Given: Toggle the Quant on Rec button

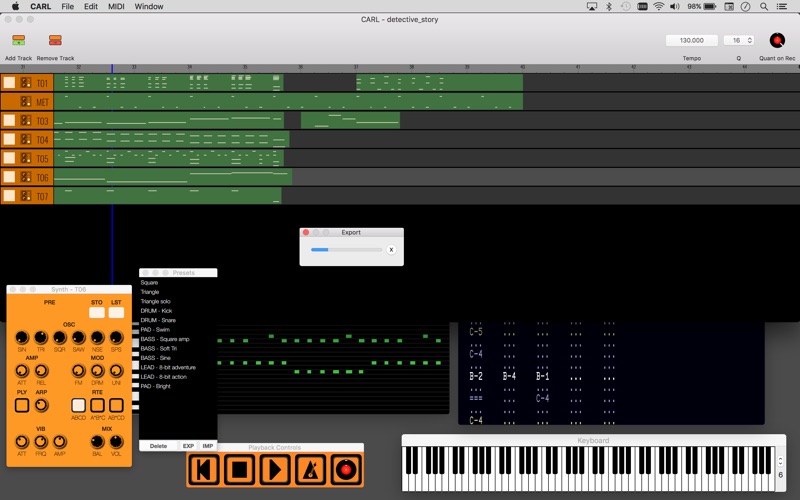Looking at the screenshot, I should [777, 40].
